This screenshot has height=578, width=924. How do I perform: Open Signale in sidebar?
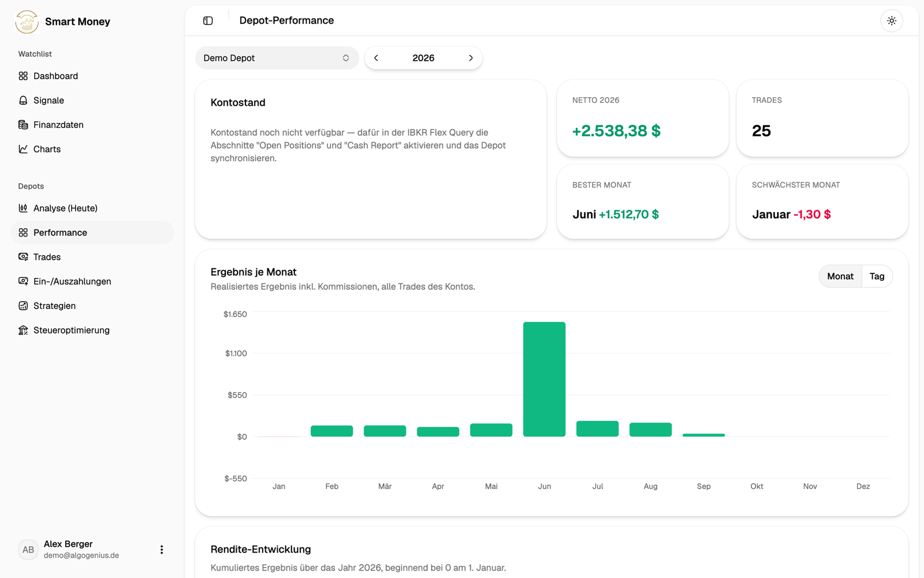point(92,100)
